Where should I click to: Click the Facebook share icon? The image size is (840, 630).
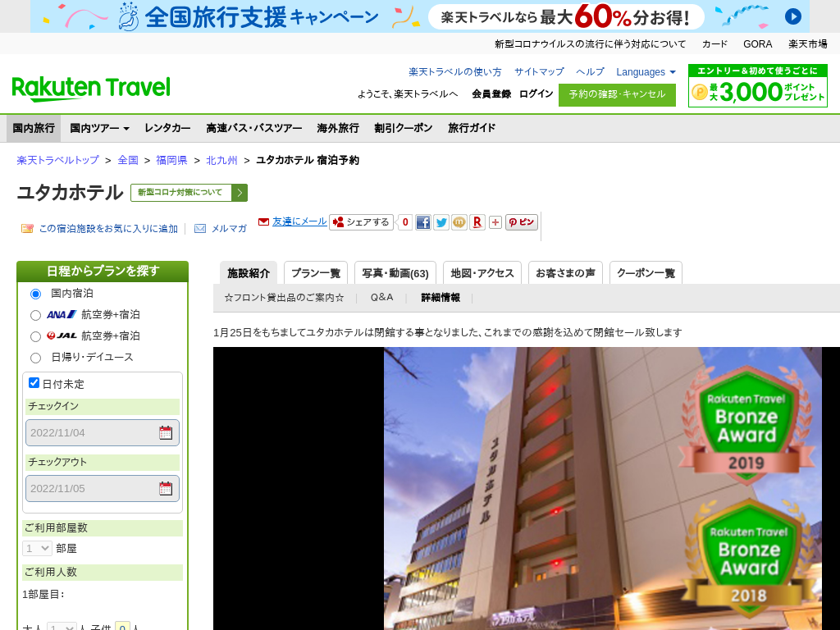(x=422, y=222)
